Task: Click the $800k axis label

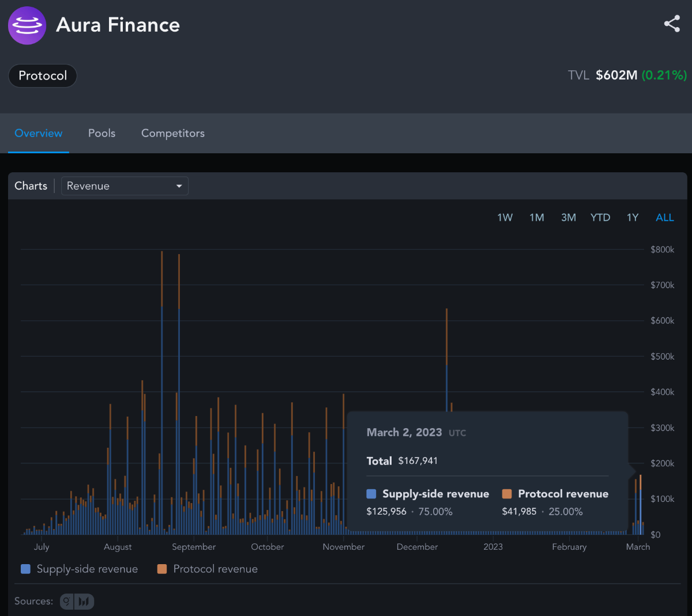Action: coord(663,250)
